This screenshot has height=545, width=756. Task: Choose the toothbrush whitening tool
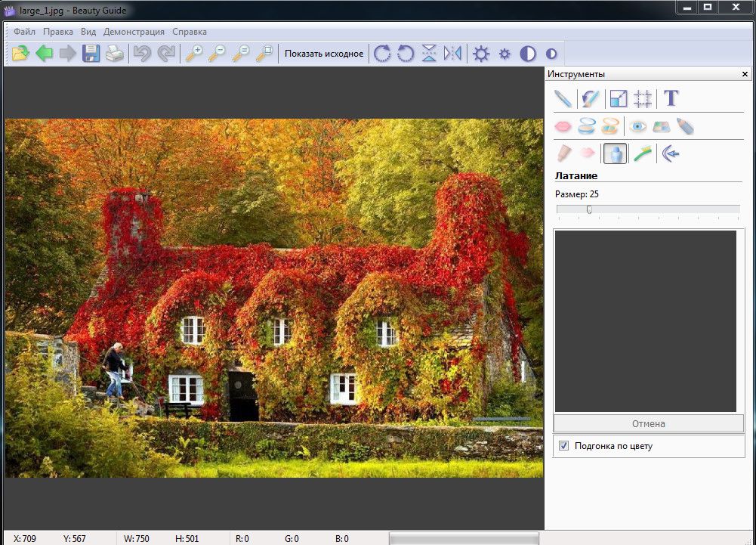click(643, 153)
